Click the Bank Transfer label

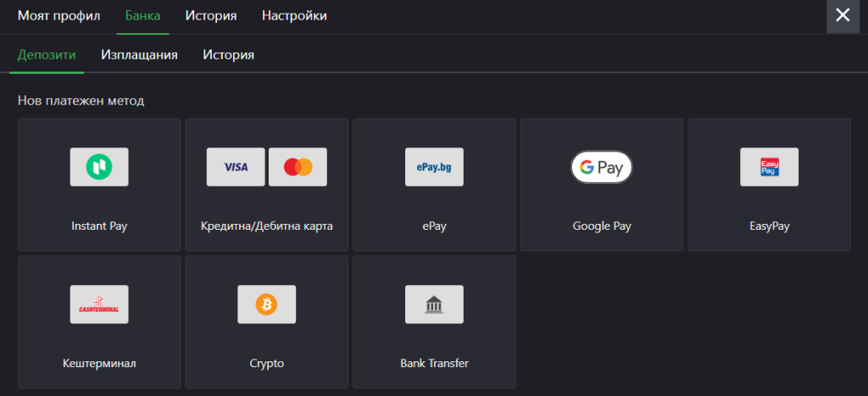[x=434, y=363]
